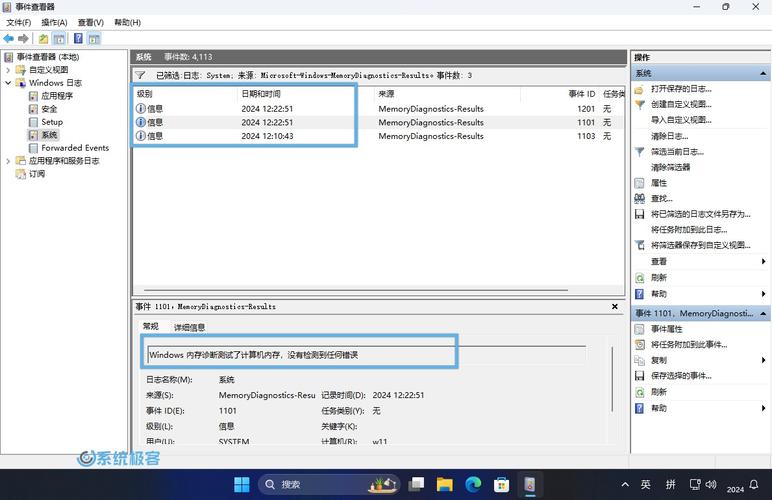This screenshot has width=772, height=500.
Task: Click 将任务附加到此日志 action
Action: (689, 230)
